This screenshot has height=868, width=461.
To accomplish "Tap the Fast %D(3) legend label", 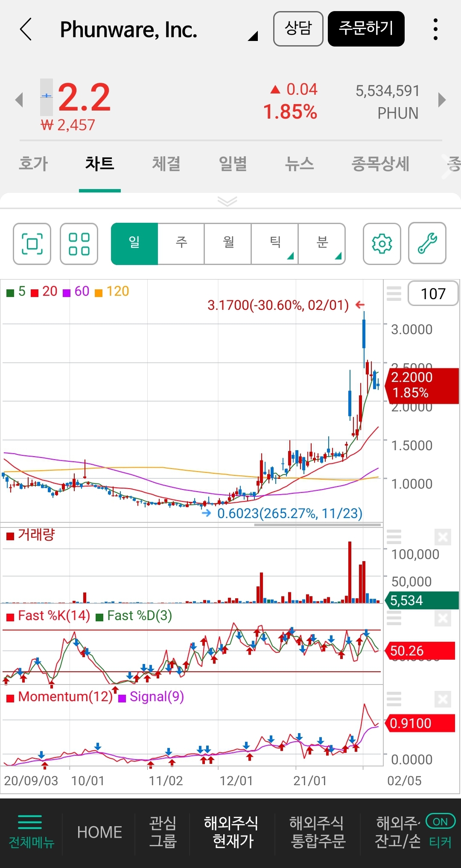I will [140, 616].
